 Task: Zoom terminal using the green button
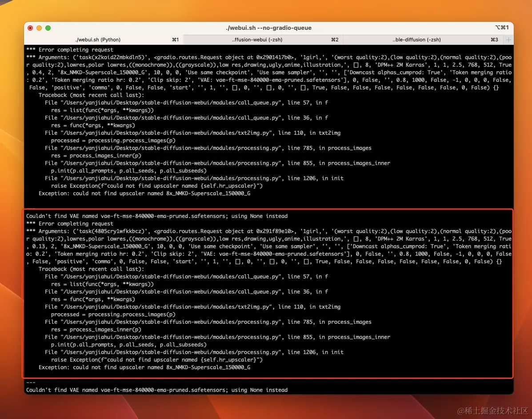click(x=48, y=28)
